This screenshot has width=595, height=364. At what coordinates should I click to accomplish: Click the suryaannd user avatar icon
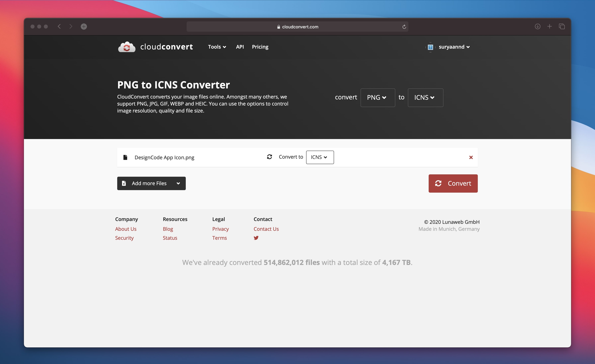click(x=430, y=47)
